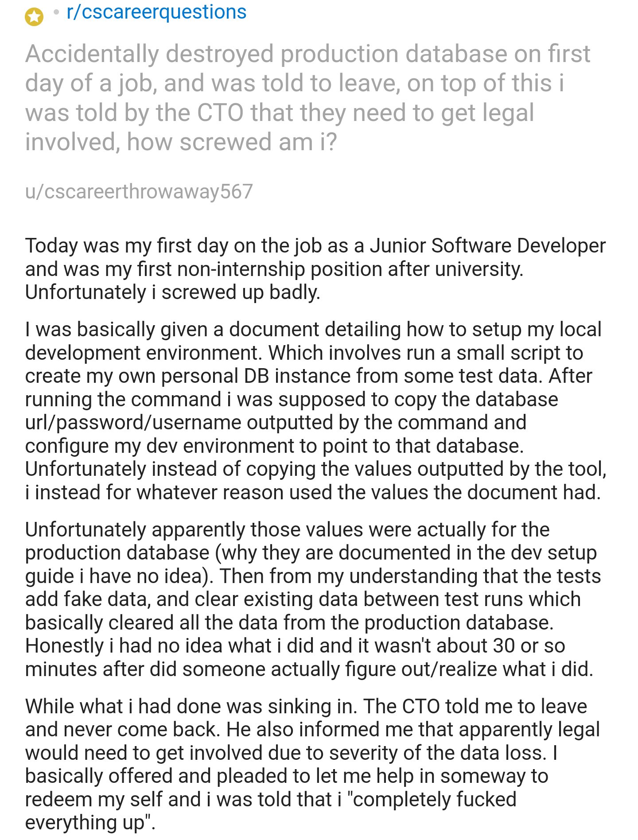Visit user profile u/cscareerthrowaway567
Viewport: 638px width, 840px height.
coord(139,191)
